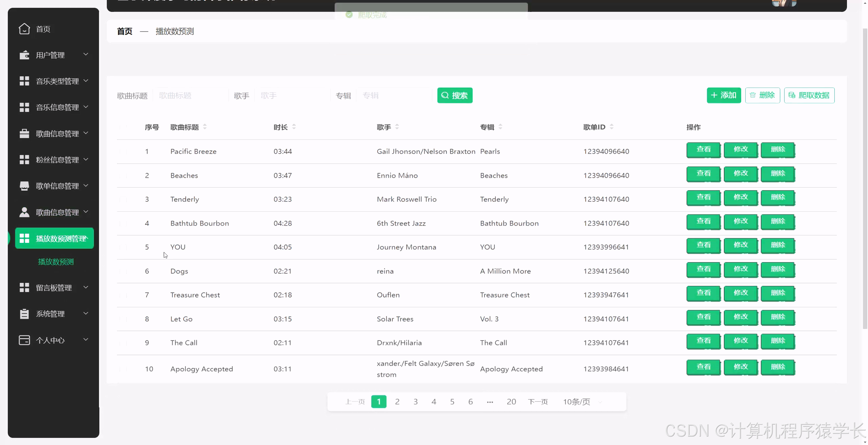This screenshot has width=868, height=445.
Task: Tick the select-all checkbox in table header
Action: click(x=123, y=127)
